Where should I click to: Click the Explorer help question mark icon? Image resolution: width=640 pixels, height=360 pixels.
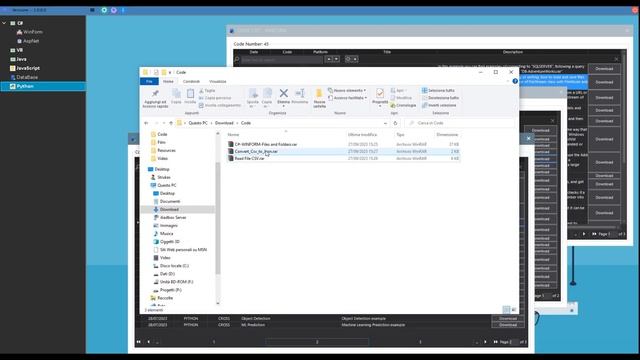tap(515, 81)
